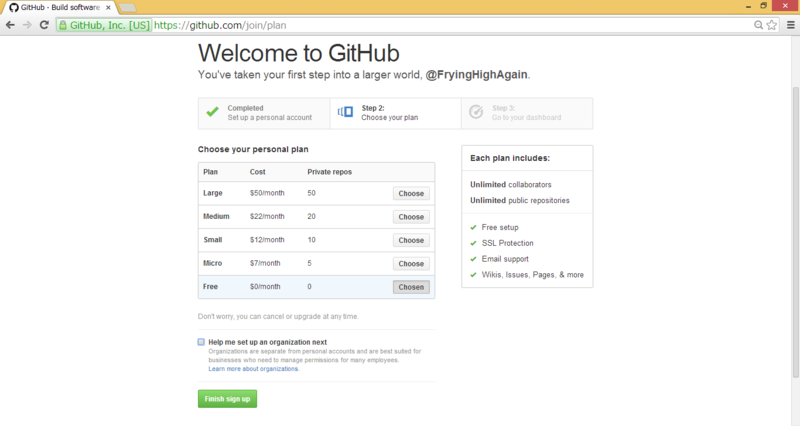
Task: Open the zoom magnifier icon in address bar
Action: (x=759, y=25)
